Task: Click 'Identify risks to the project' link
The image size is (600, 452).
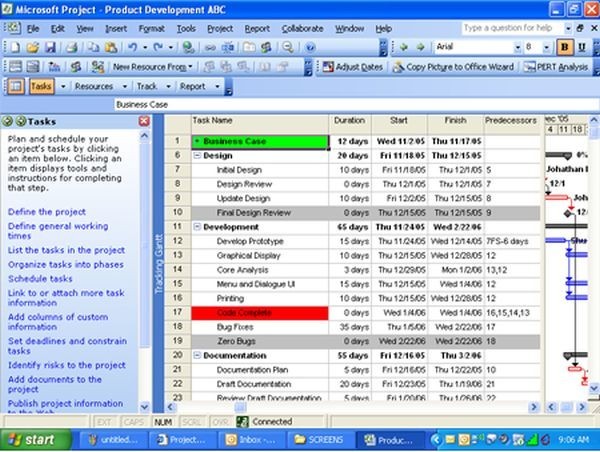Action: (x=67, y=365)
